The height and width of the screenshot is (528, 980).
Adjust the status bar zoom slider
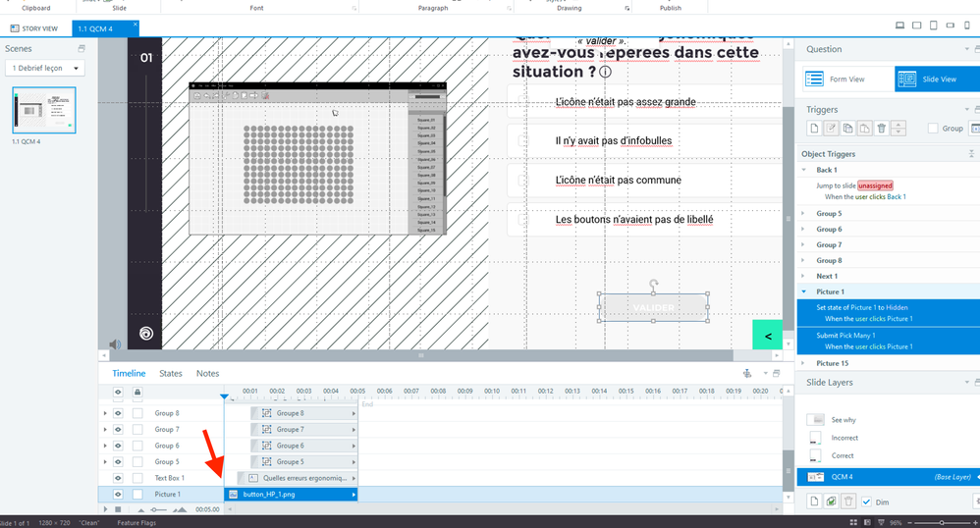(x=941, y=522)
